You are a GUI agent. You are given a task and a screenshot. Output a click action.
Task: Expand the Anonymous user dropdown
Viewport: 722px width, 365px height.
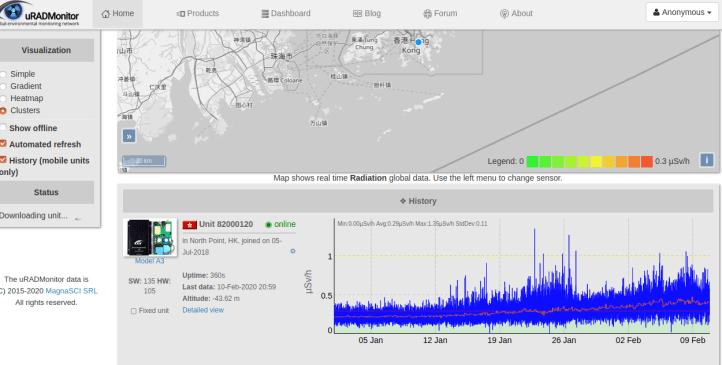point(682,12)
